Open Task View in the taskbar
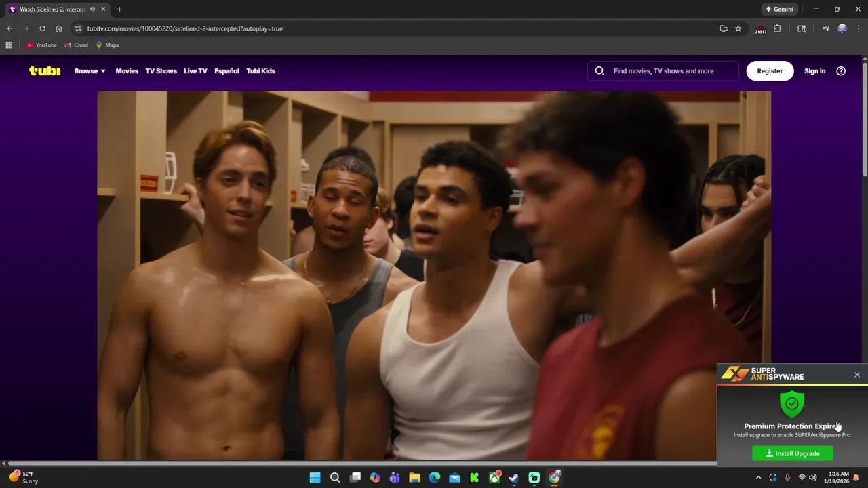Image resolution: width=868 pixels, height=488 pixels. [355, 477]
